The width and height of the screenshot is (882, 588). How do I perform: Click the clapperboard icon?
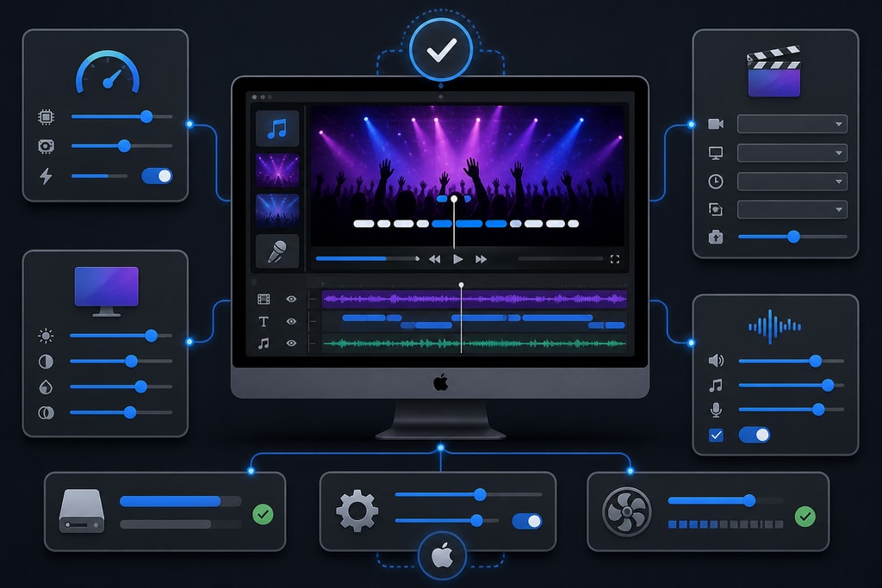[x=774, y=71]
